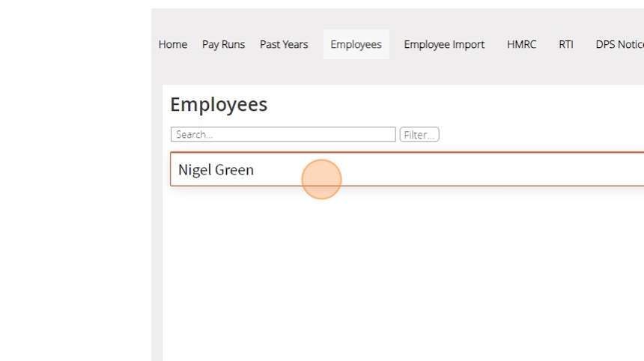Viewport: 644px width, 361px height.
Task: Click the orange cursor highlight circle
Action: coord(321,180)
